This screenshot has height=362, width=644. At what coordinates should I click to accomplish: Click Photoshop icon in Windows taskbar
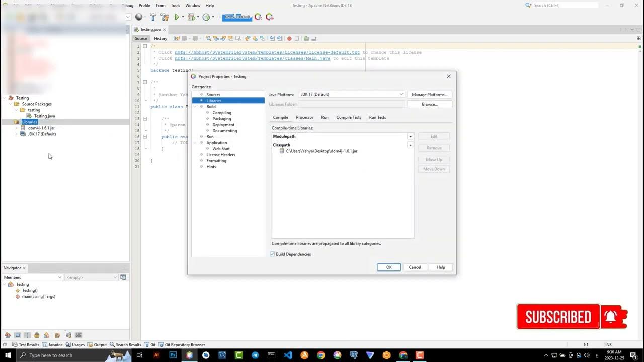point(173,355)
